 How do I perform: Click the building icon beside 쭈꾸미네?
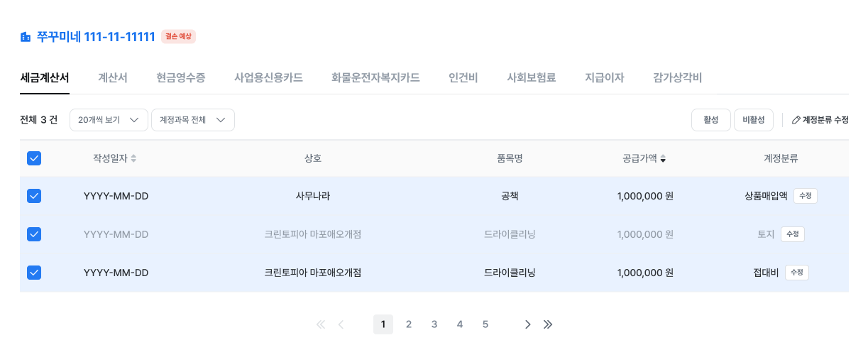pyautogui.click(x=26, y=37)
